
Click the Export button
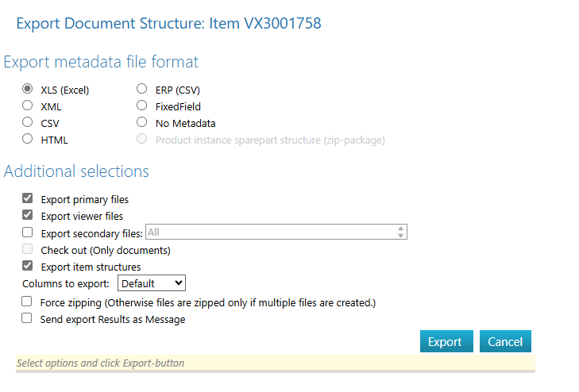click(x=446, y=342)
